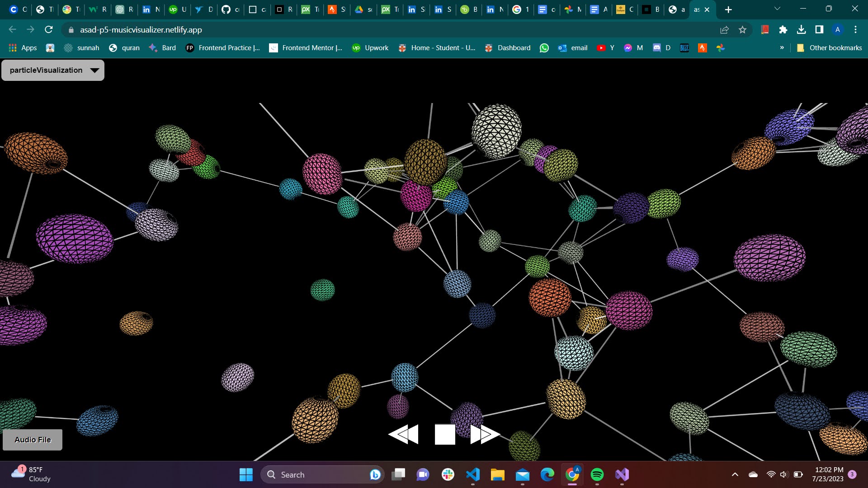Toggle the browser side panel
This screenshot has height=488, width=868.
pos(819,30)
